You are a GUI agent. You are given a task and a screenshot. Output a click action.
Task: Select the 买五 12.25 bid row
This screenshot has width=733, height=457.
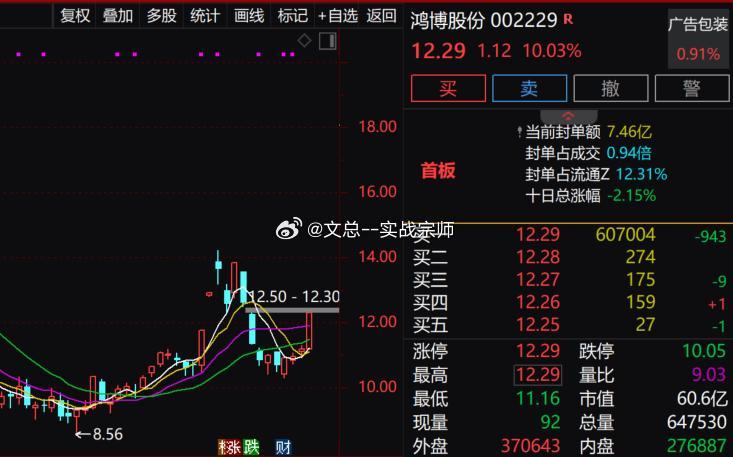[x=569, y=324]
